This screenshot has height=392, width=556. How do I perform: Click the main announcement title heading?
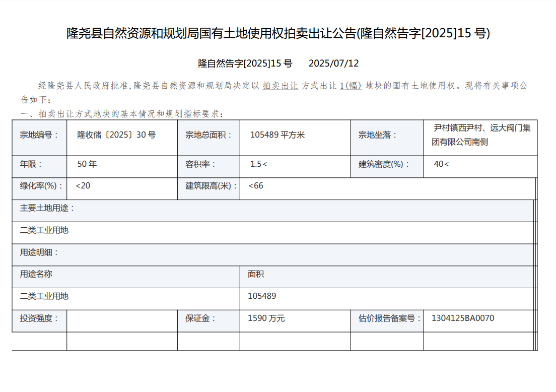[x=278, y=33]
